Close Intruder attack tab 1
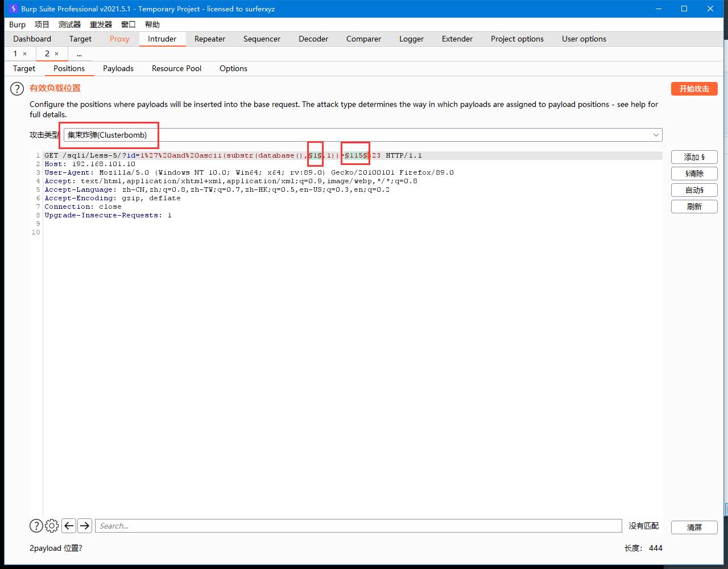 [x=24, y=53]
